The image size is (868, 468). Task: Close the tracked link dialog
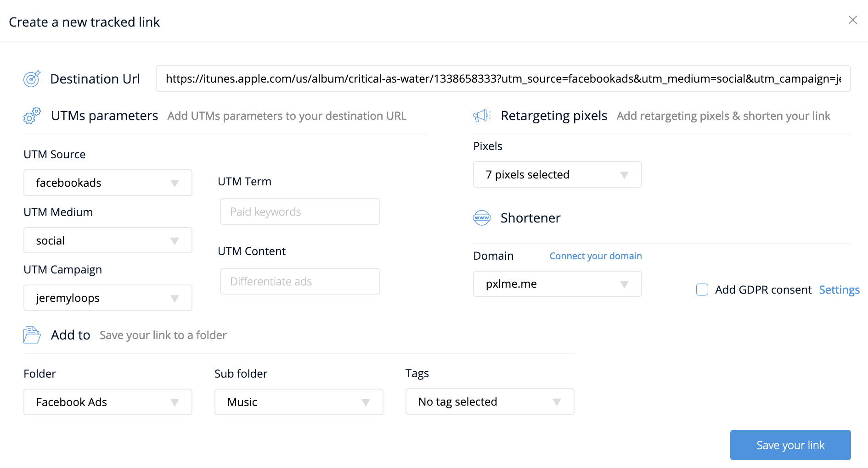(x=852, y=20)
